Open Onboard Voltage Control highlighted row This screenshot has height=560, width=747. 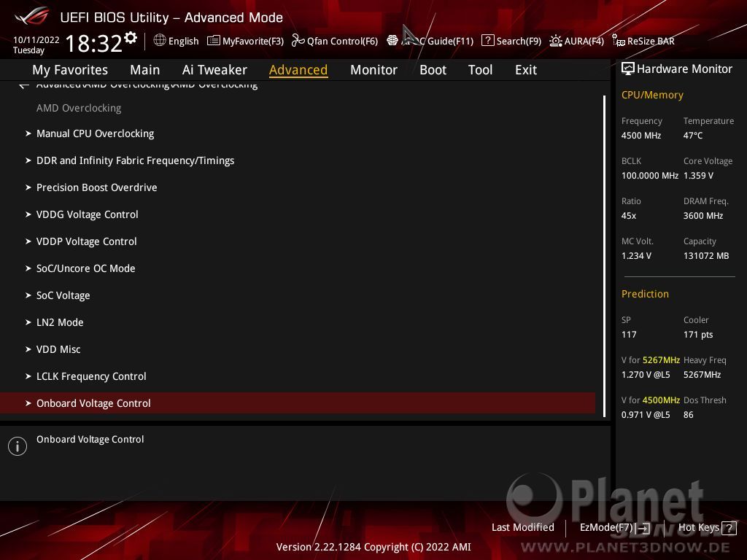298,403
